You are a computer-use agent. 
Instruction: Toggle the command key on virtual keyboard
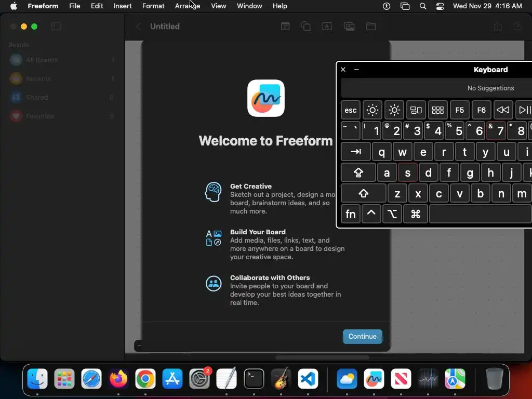click(x=415, y=214)
